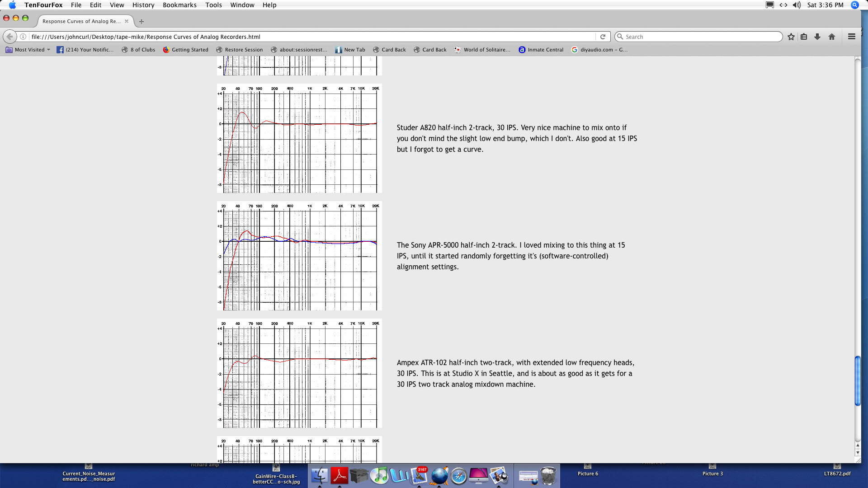Screen dimensions: 868x488
Task: Open the diyaudio.com bookmark
Action: 599,50
